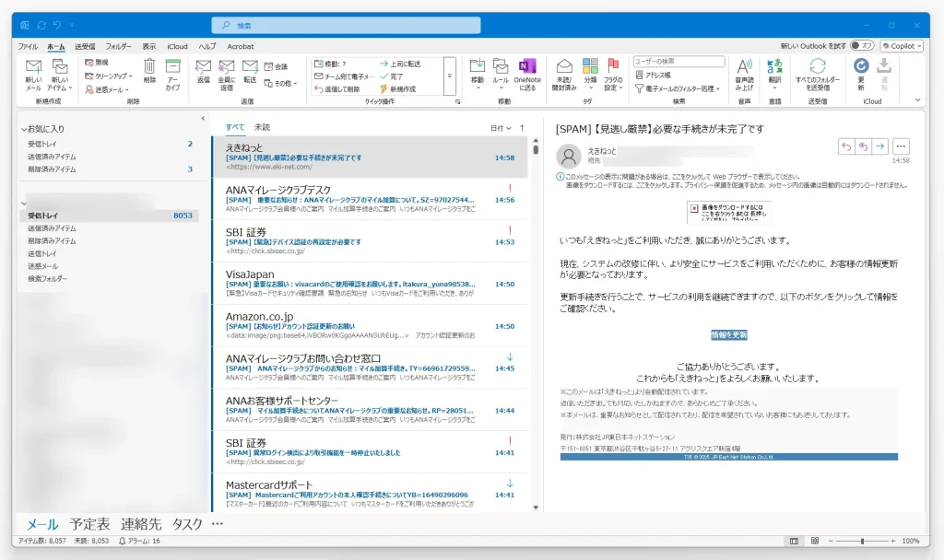Open the iCloud ribbon tab

tap(178, 46)
